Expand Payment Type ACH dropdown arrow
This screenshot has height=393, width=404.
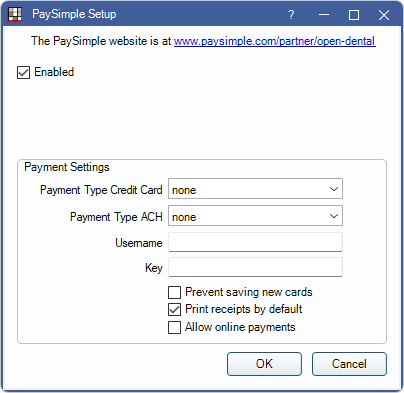point(334,216)
